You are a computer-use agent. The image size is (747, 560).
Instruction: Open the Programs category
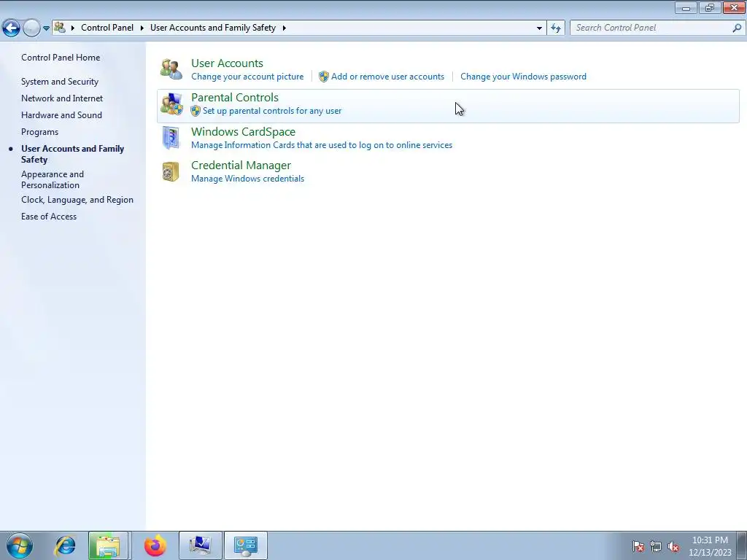pos(39,132)
